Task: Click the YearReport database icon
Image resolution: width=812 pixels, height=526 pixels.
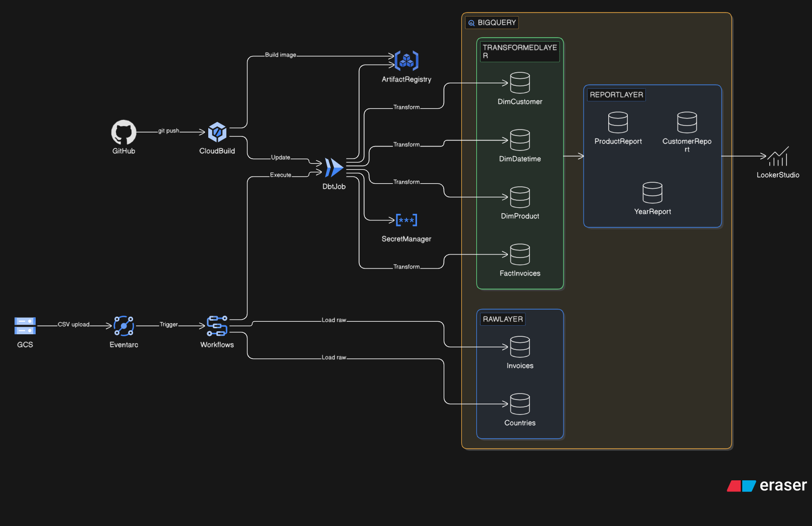Action: (652, 193)
